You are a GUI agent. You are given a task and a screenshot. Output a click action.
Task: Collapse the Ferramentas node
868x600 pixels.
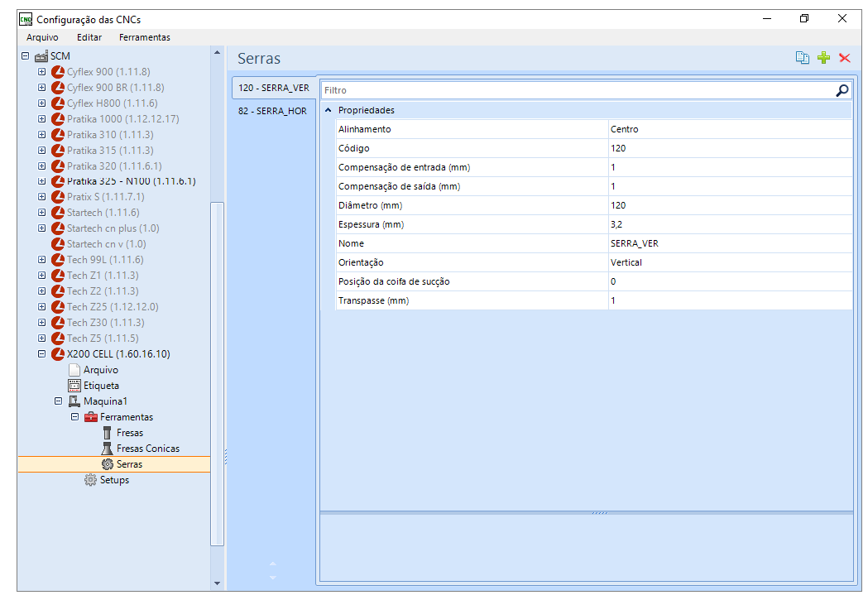click(x=74, y=417)
